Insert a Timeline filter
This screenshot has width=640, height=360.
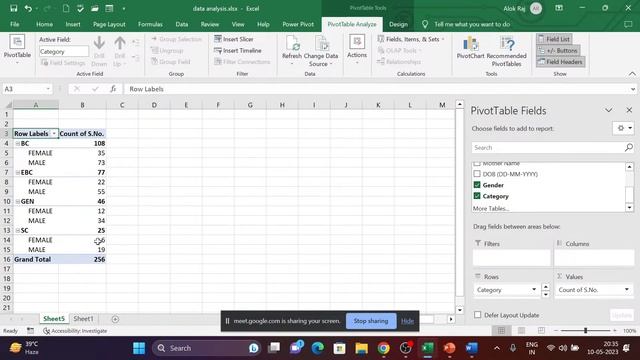point(238,50)
